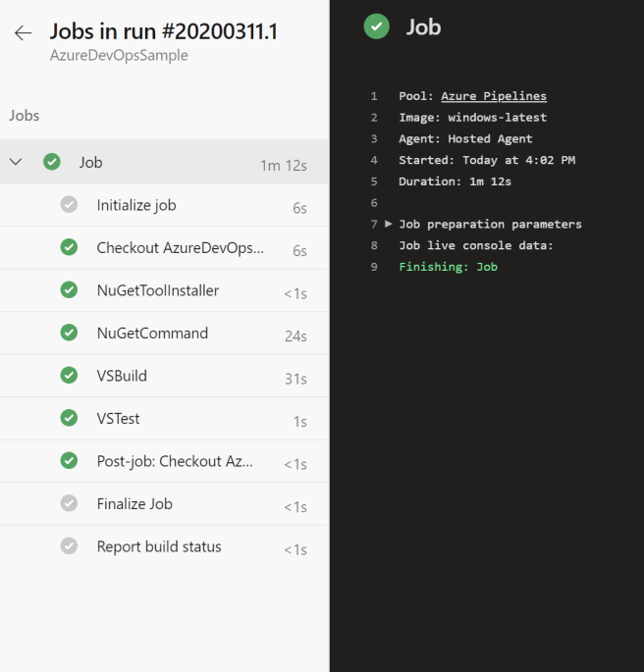This screenshot has width=644, height=672.
Task: Click green success icon beside VSBuild
Action: (69, 376)
